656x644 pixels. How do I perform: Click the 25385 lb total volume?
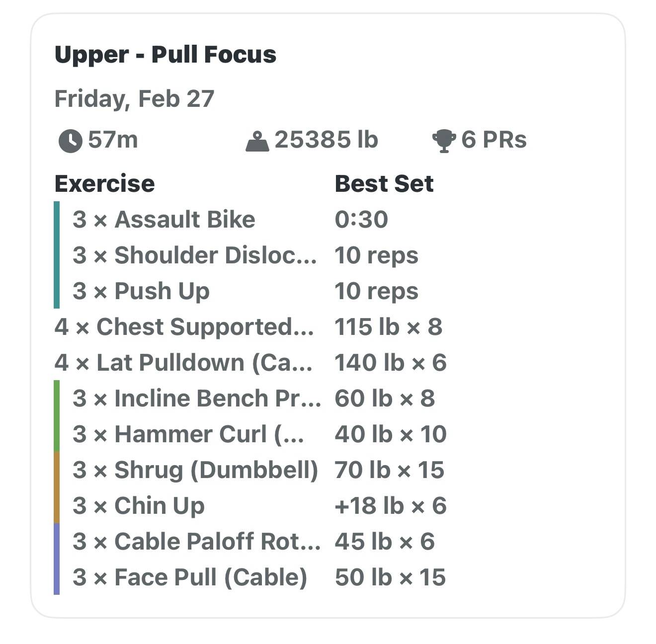[326, 140]
